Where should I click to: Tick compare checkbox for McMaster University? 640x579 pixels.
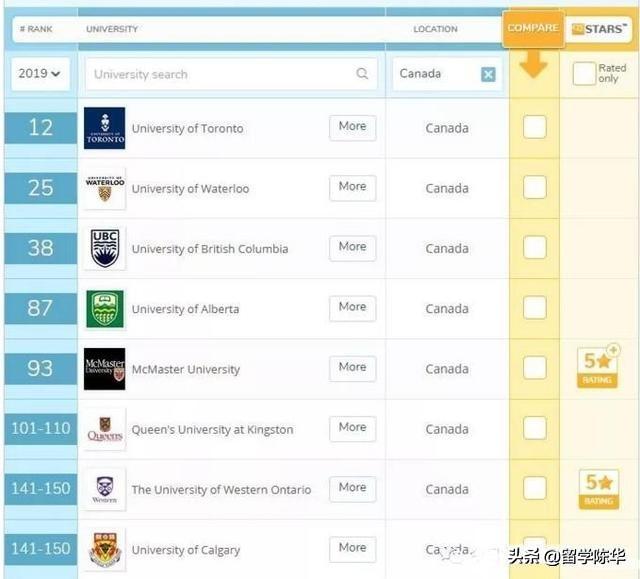pos(535,368)
